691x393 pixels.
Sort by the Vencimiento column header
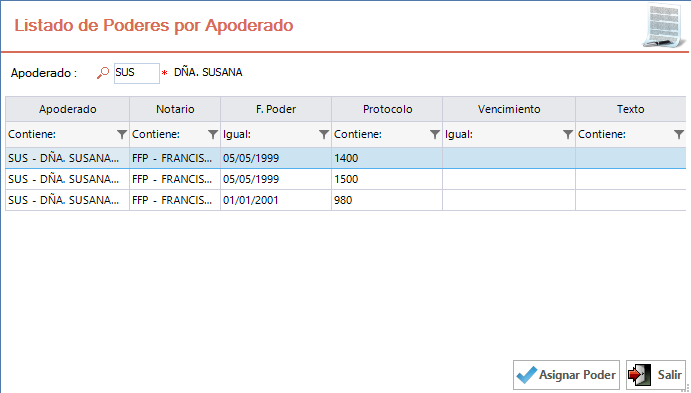(x=509, y=109)
